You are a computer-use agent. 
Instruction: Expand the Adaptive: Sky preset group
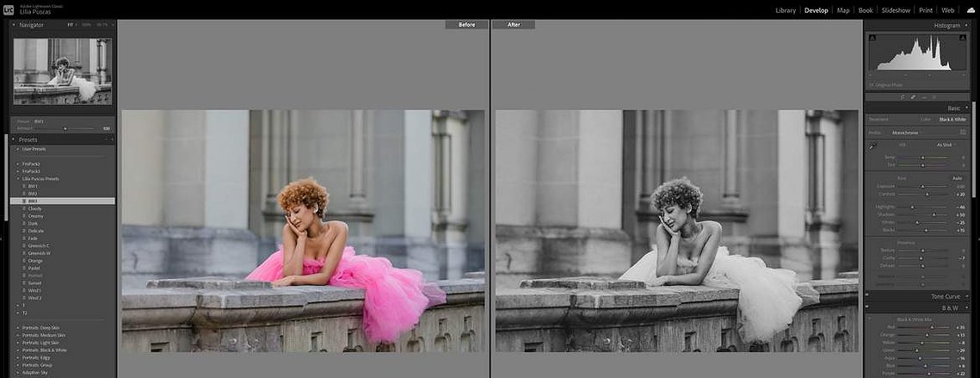17,373
